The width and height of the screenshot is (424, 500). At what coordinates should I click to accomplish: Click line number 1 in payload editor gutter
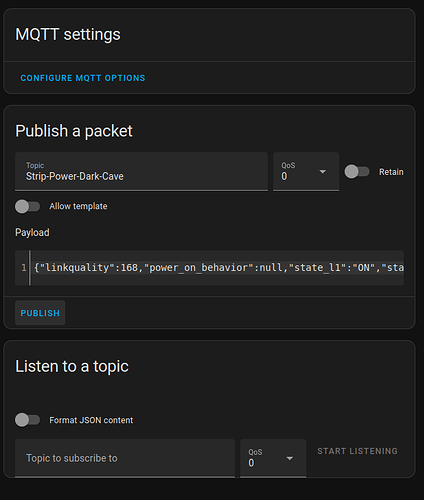point(24,268)
